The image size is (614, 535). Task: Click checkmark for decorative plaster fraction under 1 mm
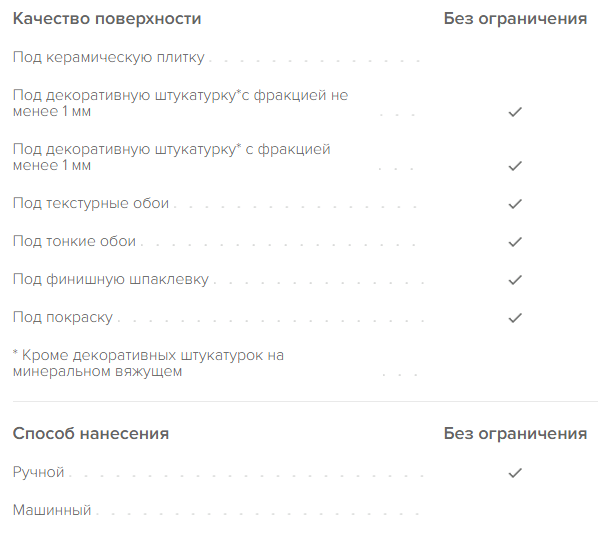coord(515,166)
